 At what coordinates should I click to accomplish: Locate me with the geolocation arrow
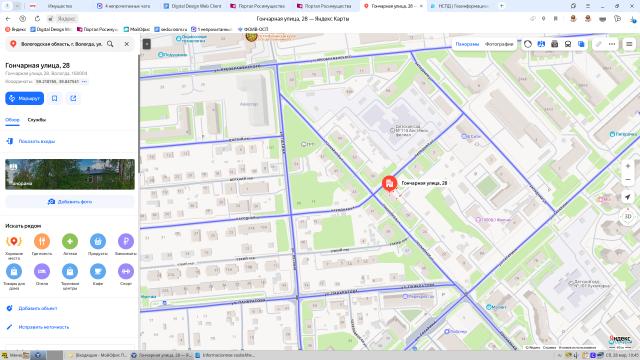point(628,197)
